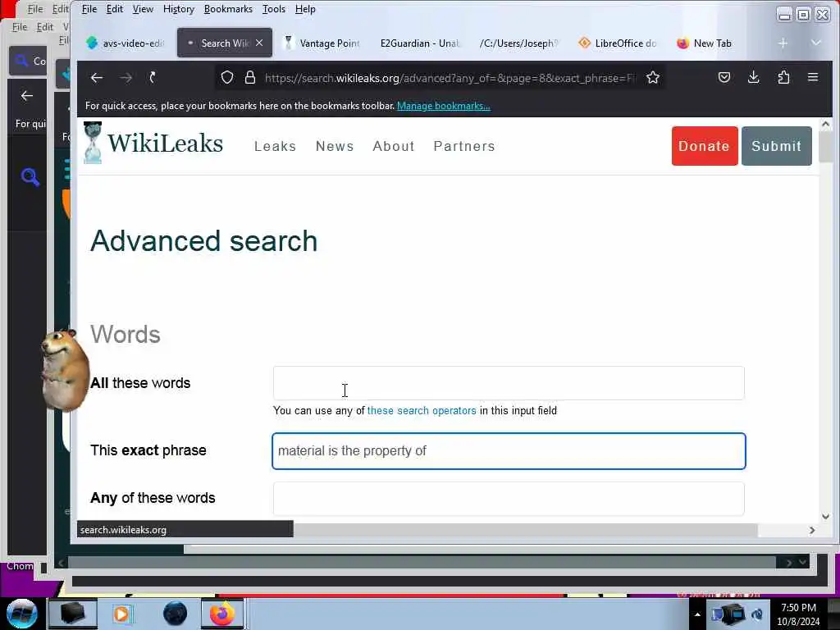This screenshot has height=630, width=840.
Task: Open the News navigation link
Action: point(335,146)
